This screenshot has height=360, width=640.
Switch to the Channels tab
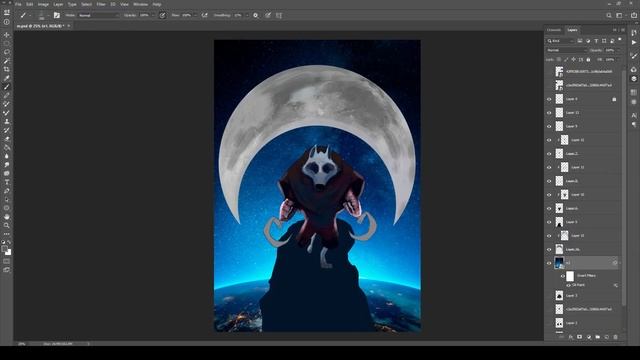tap(554, 30)
